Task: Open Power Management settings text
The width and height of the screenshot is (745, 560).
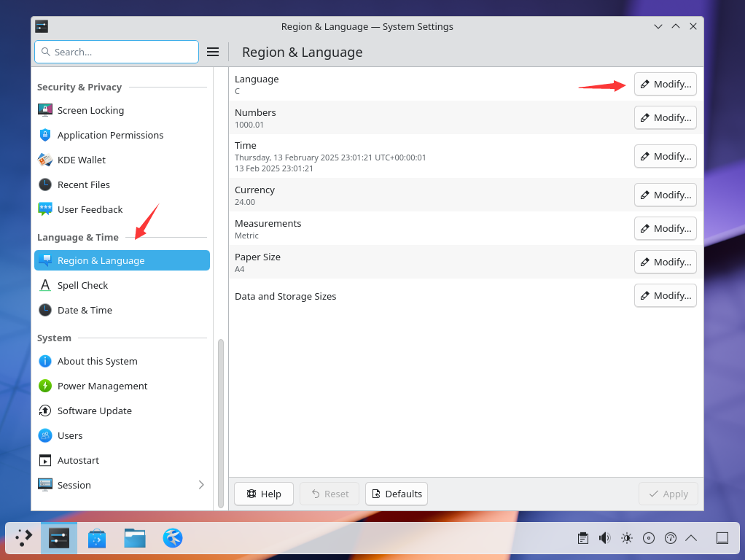Action: [x=102, y=386]
